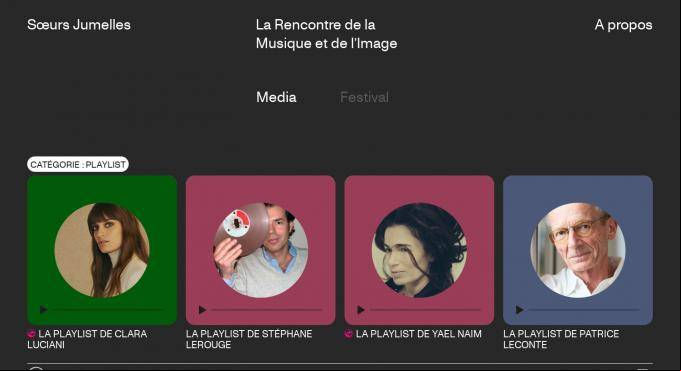Open the A propos page
Screen dimensions: 681x371
[x=623, y=25]
